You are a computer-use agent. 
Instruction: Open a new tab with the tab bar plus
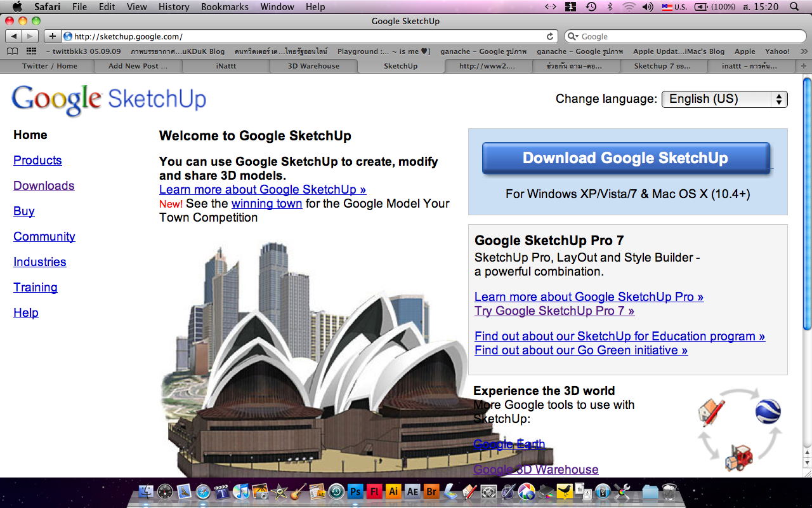point(804,66)
